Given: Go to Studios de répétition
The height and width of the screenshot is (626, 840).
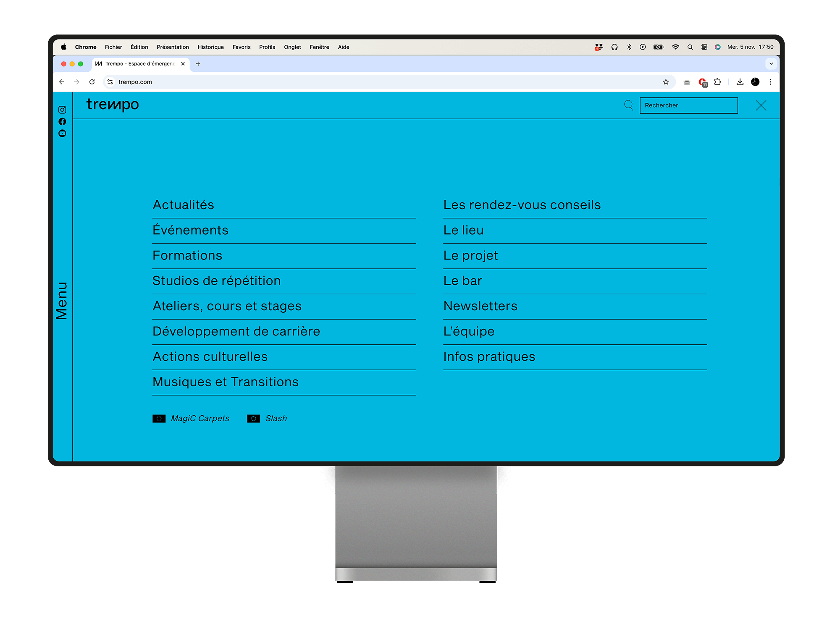Looking at the screenshot, I should click(216, 280).
